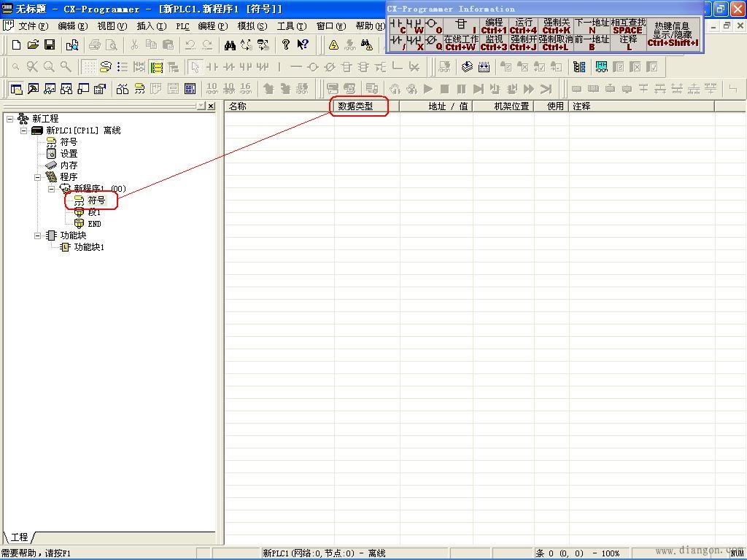Click the 数据类型 column header

click(355, 106)
